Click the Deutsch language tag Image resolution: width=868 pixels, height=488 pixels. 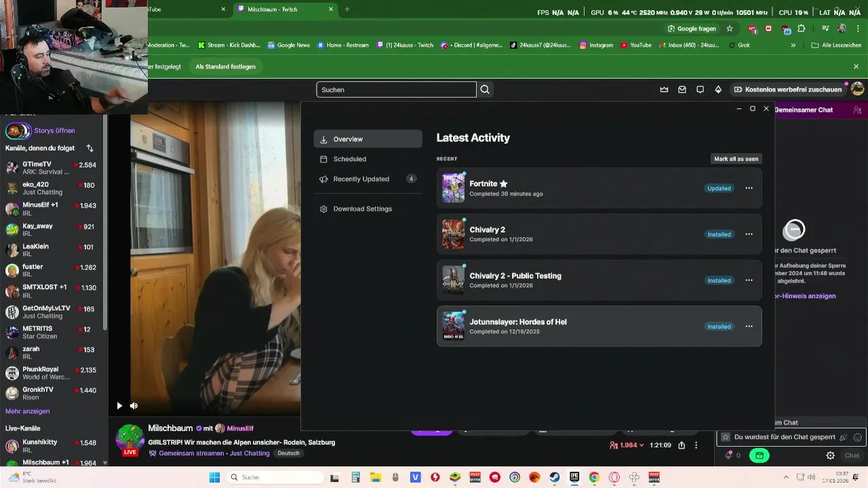tap(288, 453)
